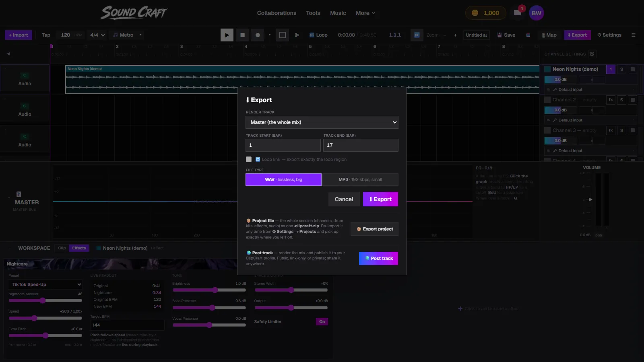This screenshot has height=362, width=644.
Task: Open notifications folder icon with badge
Action: (x=518, y=12)
